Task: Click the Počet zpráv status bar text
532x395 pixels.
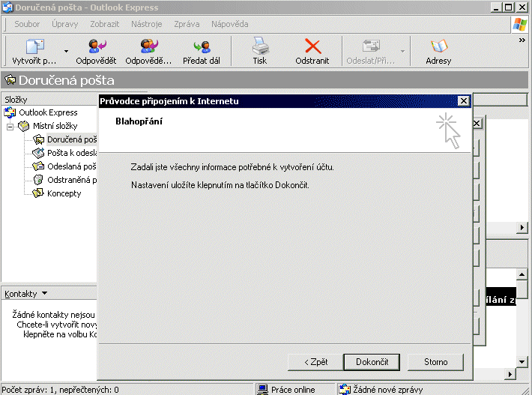Action: pos(61,390)
